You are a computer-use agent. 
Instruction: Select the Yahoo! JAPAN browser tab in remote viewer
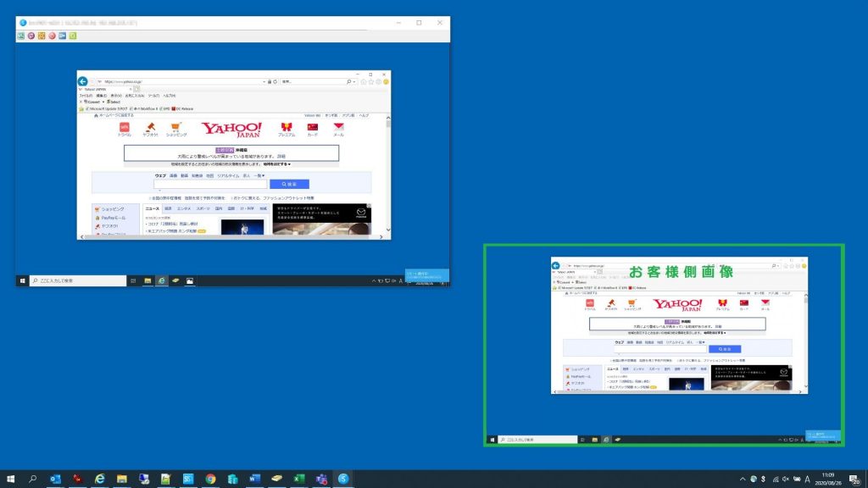(x=105, y=89)
